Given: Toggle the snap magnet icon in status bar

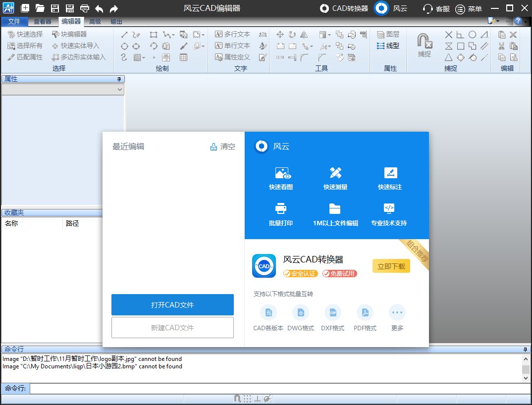Looking at the screenshot, I should coord(237,399).
